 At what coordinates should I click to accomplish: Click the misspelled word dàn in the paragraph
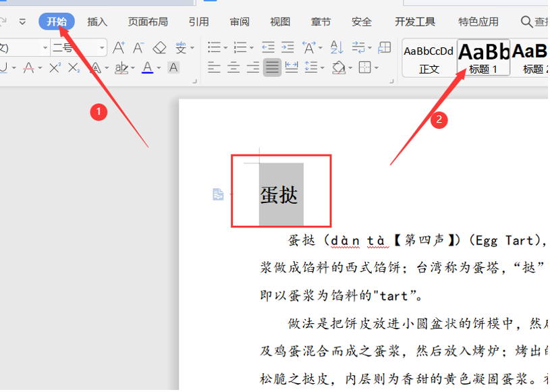coord(345,240)
